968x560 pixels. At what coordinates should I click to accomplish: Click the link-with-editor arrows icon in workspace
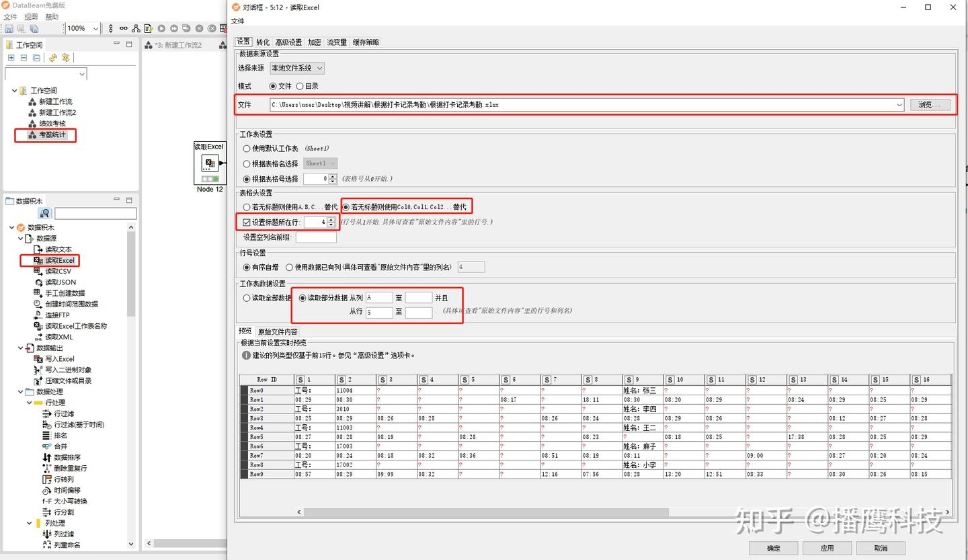[x=65, y=58]
